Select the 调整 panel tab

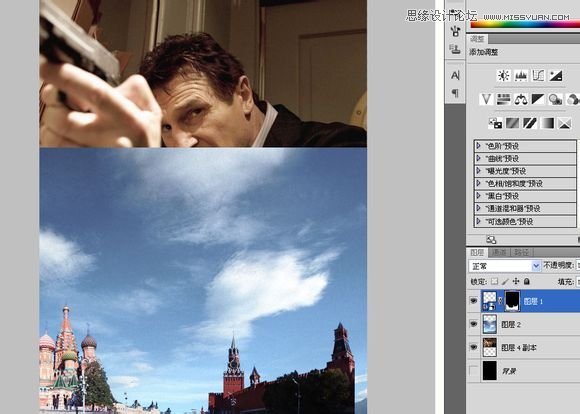coord(477,39)
